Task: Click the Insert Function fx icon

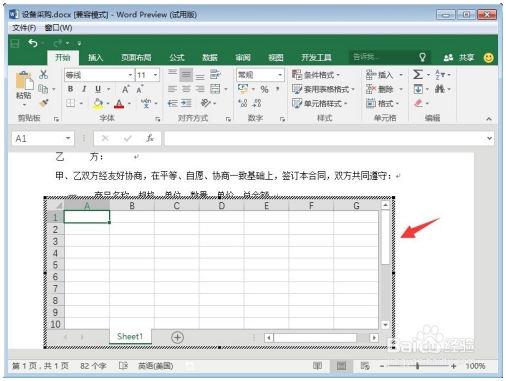Action: click(150, 138)
